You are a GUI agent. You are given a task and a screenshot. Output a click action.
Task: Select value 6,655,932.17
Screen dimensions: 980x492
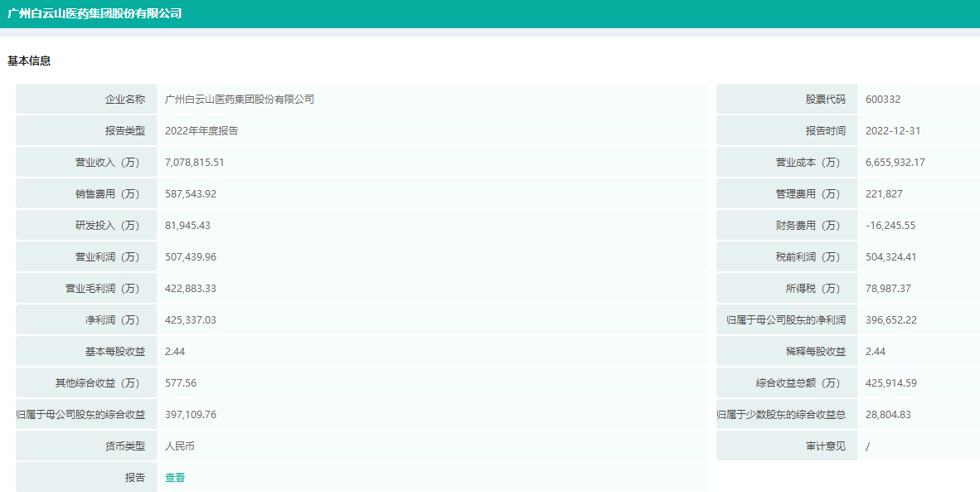pyautogui.click(x=895, y=163)
